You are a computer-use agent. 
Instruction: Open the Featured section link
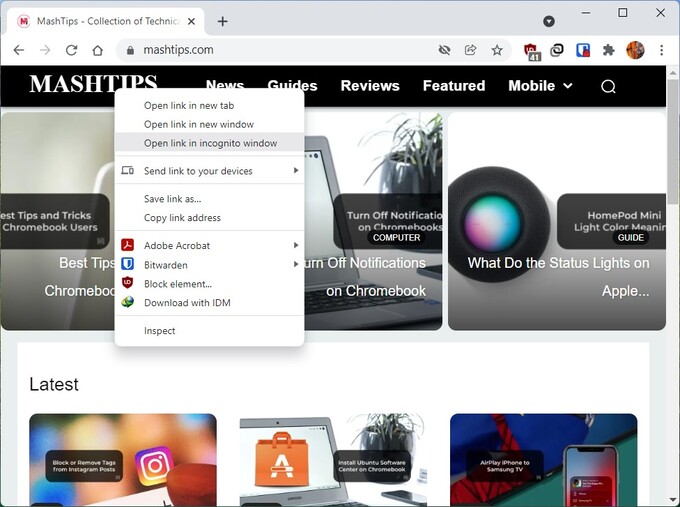[454, 86]
